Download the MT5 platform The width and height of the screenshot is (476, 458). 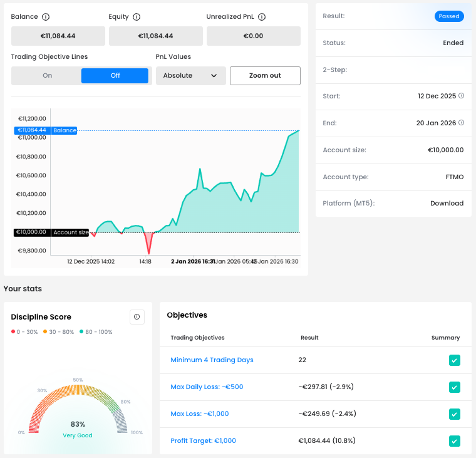pyautogui.click(x=447, y=204)
